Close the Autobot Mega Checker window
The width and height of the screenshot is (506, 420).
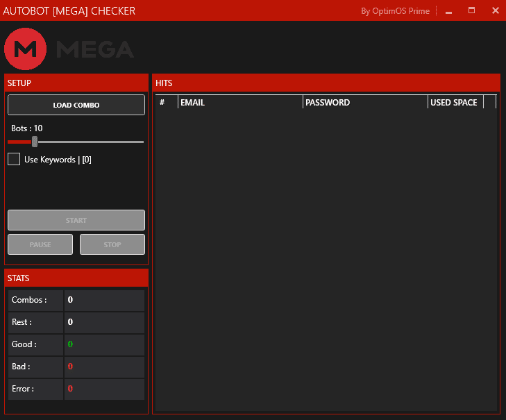point(496,10)
